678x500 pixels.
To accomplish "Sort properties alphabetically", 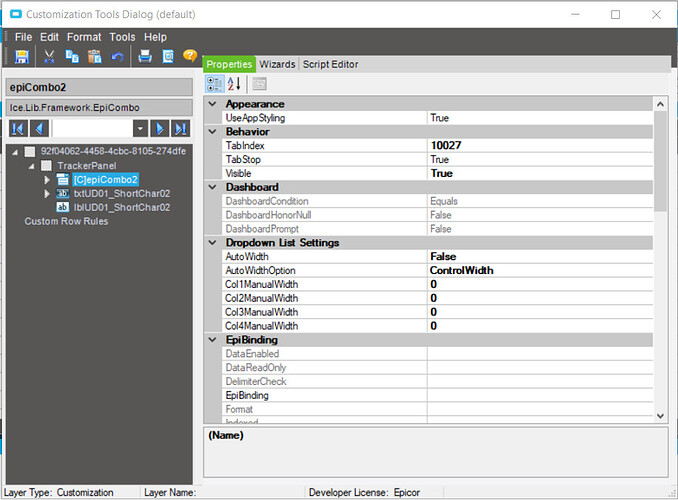I will (x=234, y=84).
